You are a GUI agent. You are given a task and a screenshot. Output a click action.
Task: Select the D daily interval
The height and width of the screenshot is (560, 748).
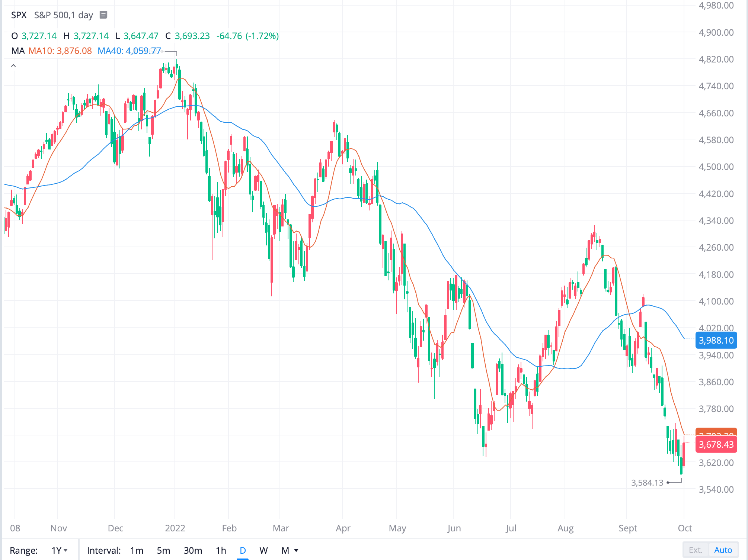coord(243,550)
